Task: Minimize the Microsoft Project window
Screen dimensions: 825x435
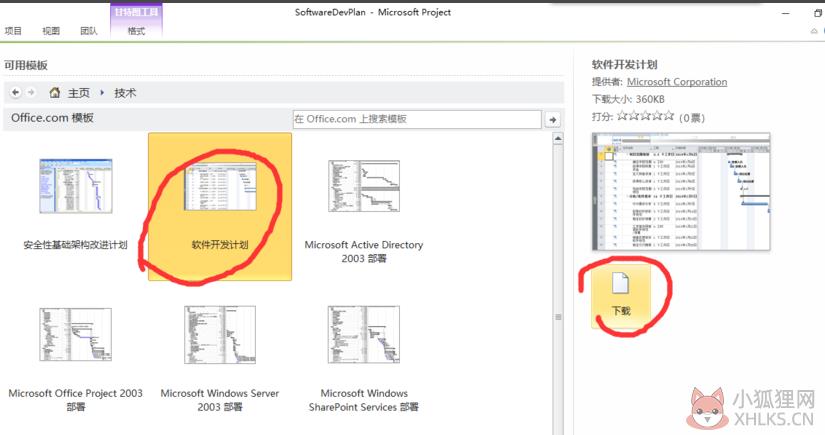Action: (x=786, y=13)
